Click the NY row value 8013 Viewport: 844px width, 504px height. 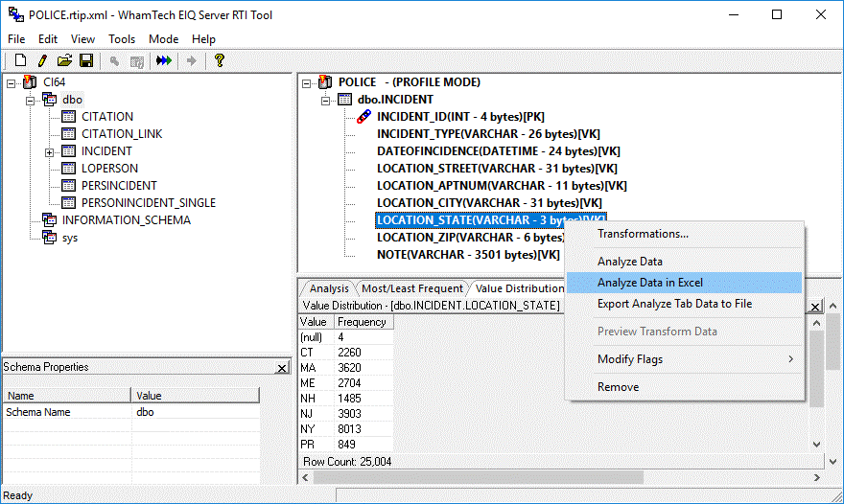349,429
